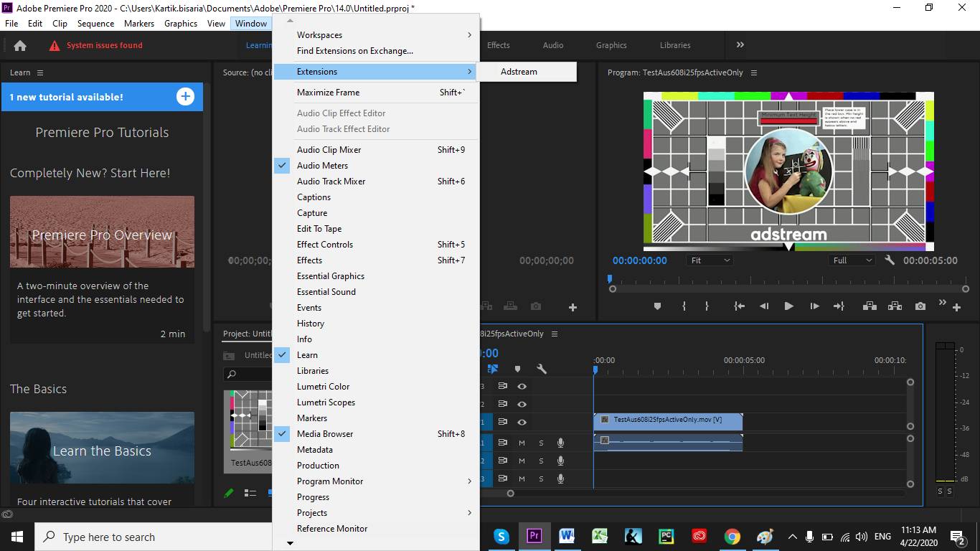Show more workspaces with double chevron
Image resolution: width=980 pixels, height=551 pixels.
point(740,44)
